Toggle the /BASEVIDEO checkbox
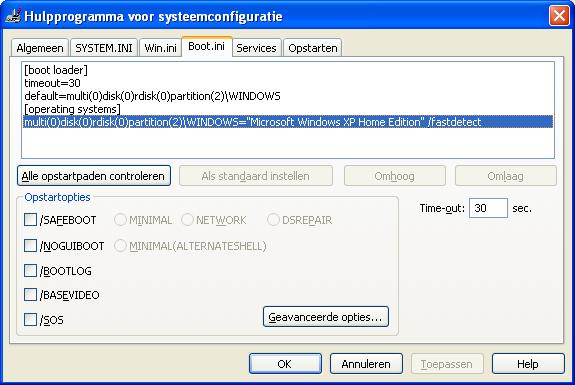 coord(30,294)
